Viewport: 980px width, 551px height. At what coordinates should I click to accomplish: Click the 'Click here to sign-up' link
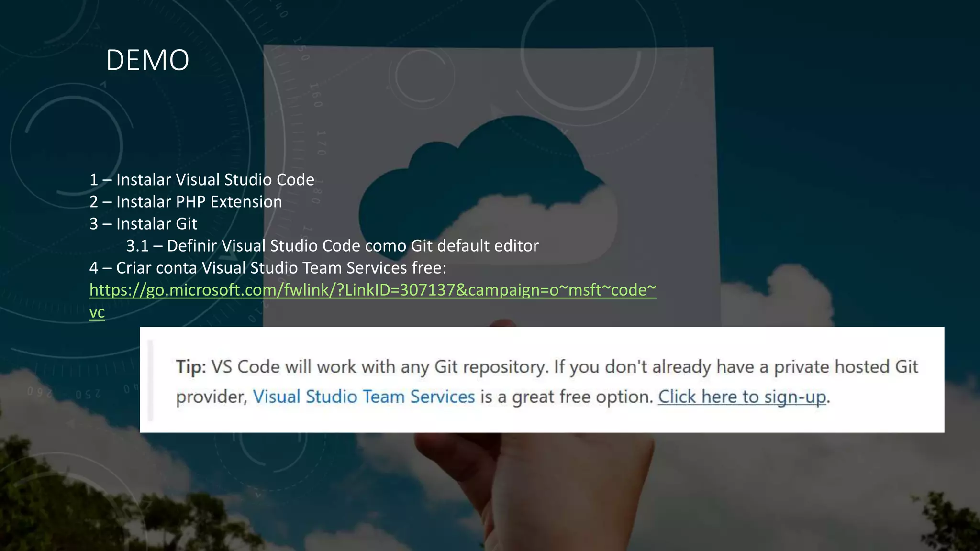click(x=742, y=397)
